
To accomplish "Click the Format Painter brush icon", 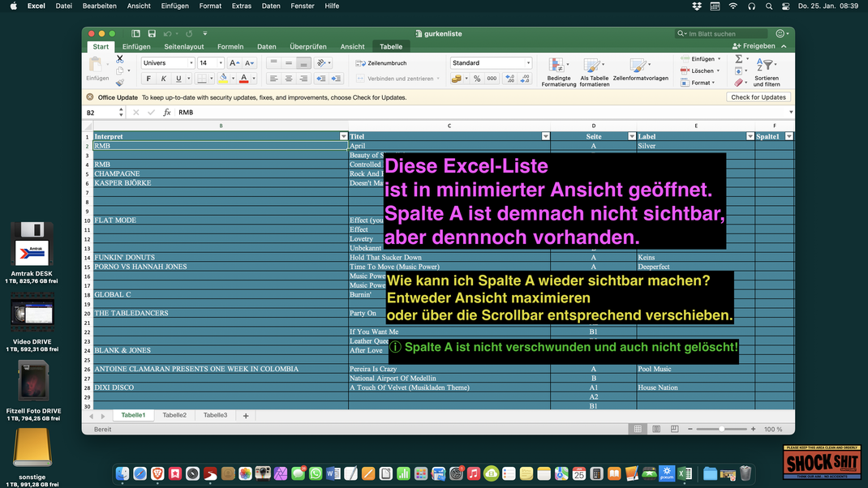I will tap(119, 83).
